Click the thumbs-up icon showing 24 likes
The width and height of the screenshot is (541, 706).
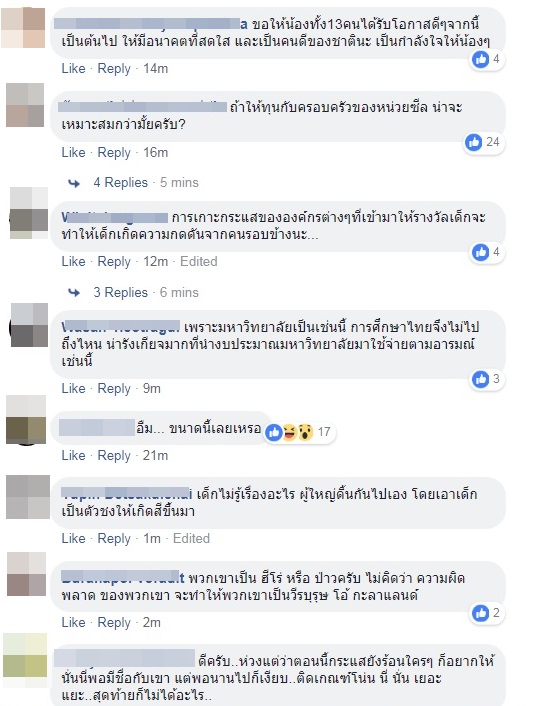pyautogui.click(x=473, y=142)
